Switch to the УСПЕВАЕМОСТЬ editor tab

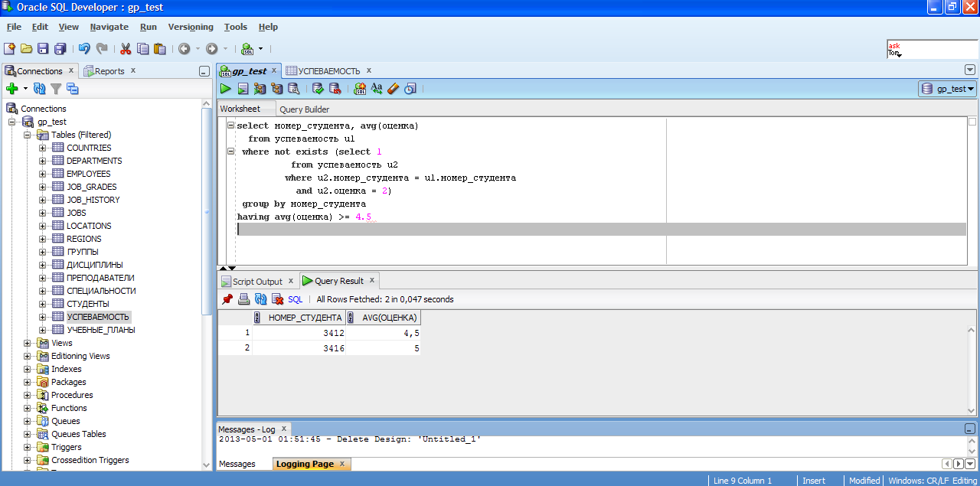coord(329,71)
